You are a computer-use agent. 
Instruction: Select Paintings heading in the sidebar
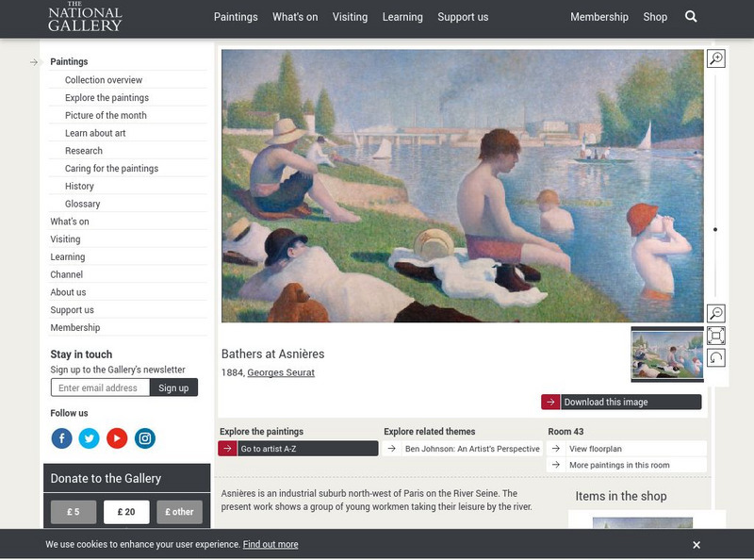tap(69, 61)
